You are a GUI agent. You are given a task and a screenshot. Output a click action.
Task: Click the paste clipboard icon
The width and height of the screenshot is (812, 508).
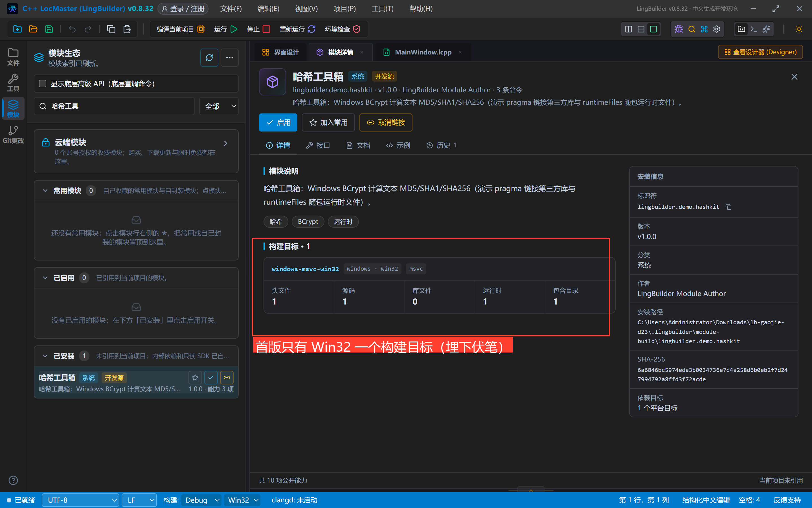pyautogui.click(x=127, y=29)
